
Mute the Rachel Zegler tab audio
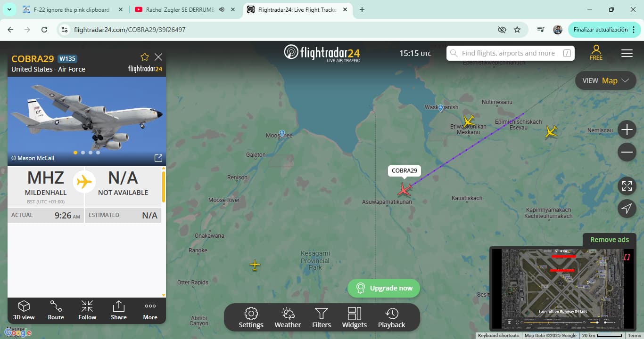pos(222,9)
